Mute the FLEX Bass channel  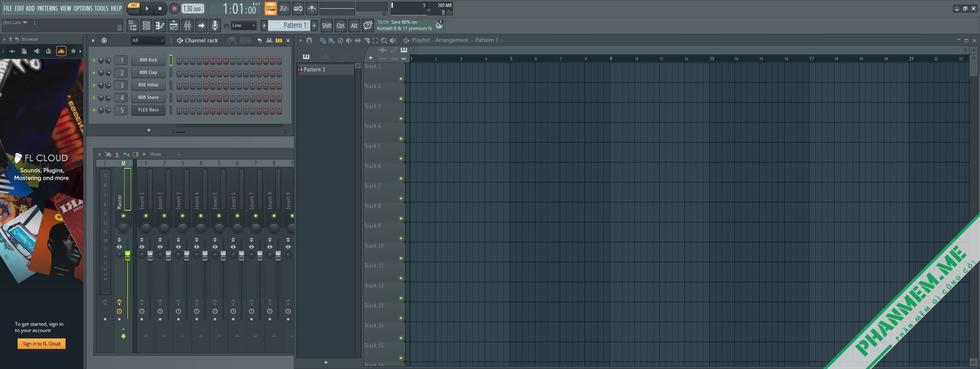[94, 110]
